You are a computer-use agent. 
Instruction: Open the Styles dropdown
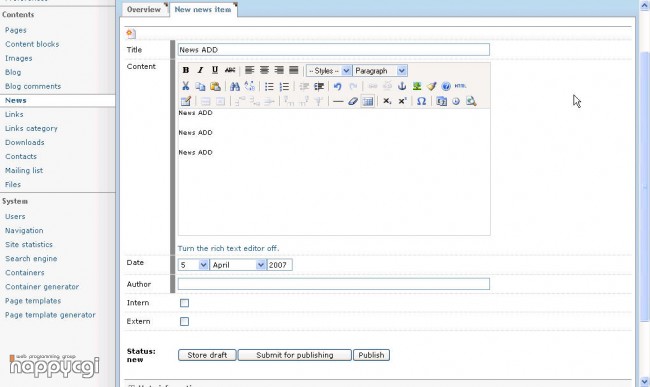click(x=329, y=71)
